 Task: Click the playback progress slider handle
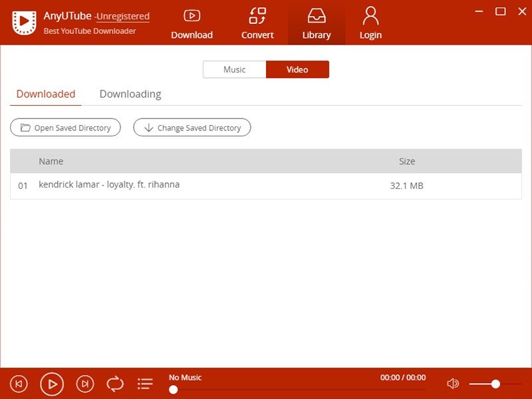(x=174, y=390)
